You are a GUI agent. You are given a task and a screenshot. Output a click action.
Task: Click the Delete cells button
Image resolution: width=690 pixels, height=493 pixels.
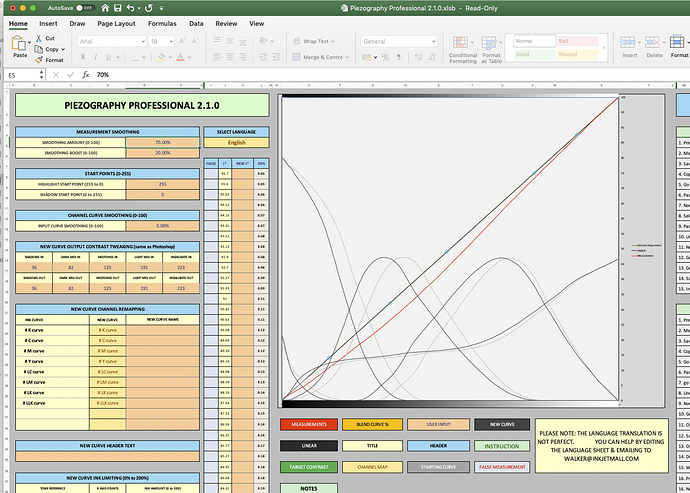[654, 47]
